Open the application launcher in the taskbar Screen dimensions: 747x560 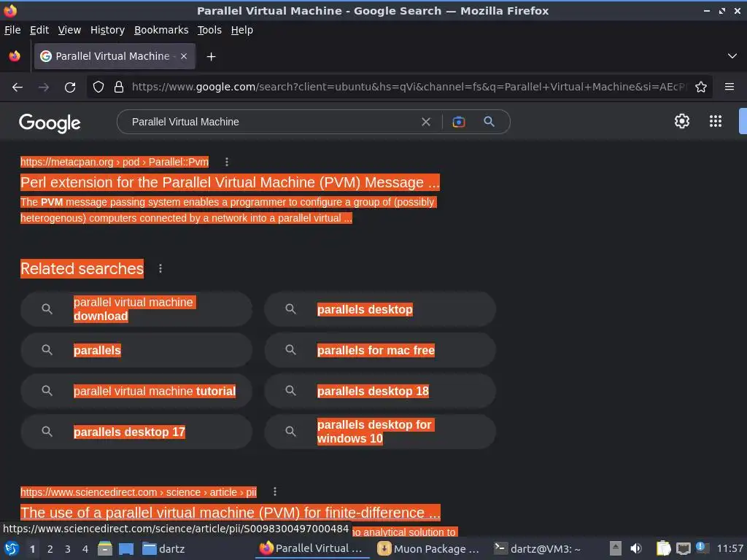click(11, 548)
